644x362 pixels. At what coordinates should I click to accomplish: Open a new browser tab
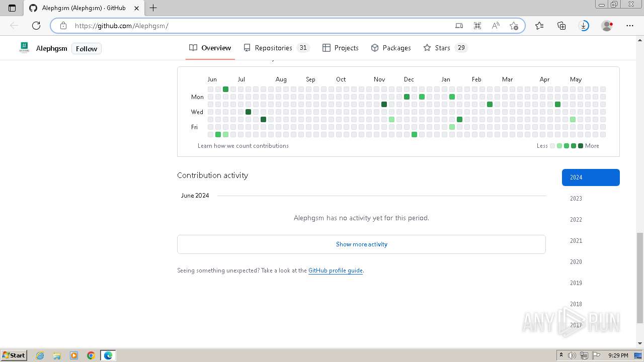pos(153,8)
